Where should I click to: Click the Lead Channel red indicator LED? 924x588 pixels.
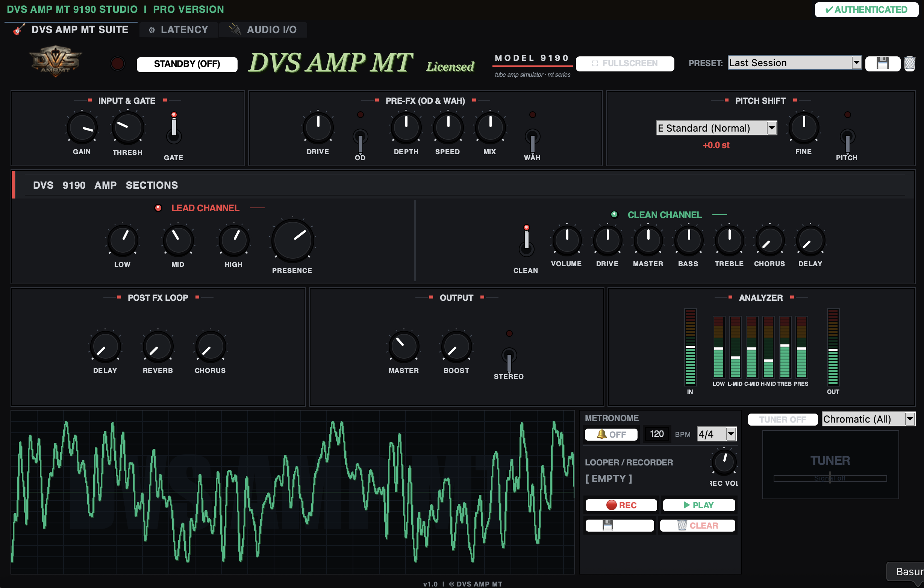pyautogui.click(x=158, y=208)
